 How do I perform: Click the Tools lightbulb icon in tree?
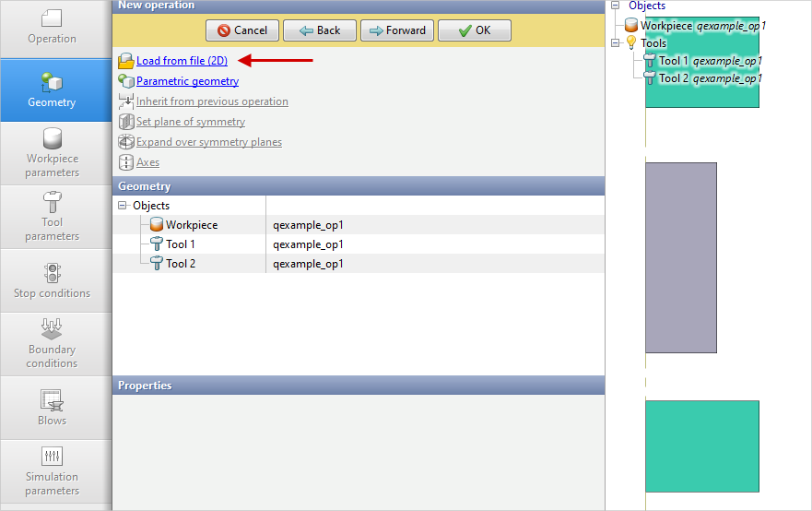coord(631,43)
